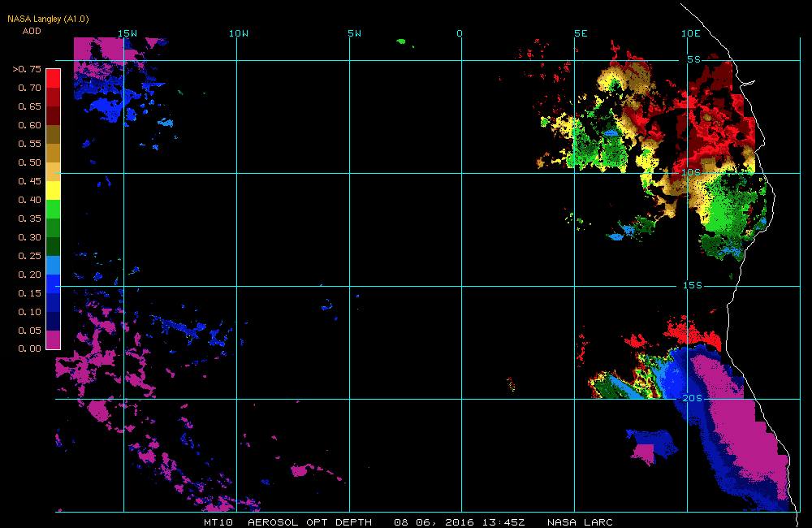This screenshot has height=528, width=812.
Task: Click the 5E longitude label
Action: 581,33
